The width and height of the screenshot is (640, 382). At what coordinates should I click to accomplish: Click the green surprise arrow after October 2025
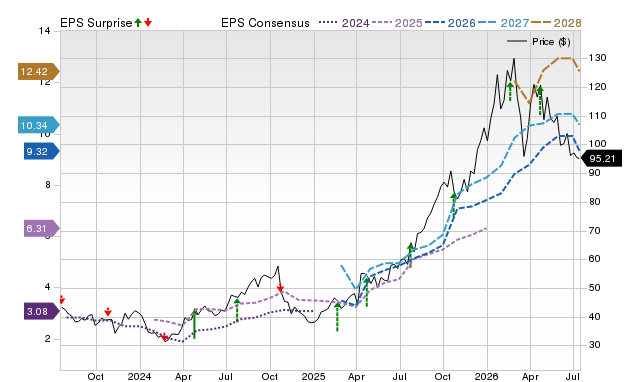click(x=453, y=204)
